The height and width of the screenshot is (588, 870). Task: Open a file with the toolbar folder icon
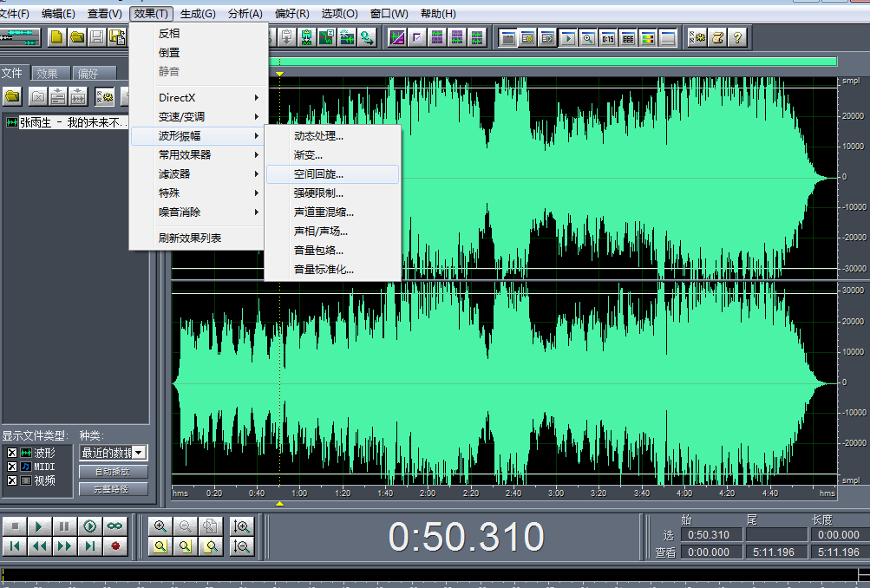76,37
